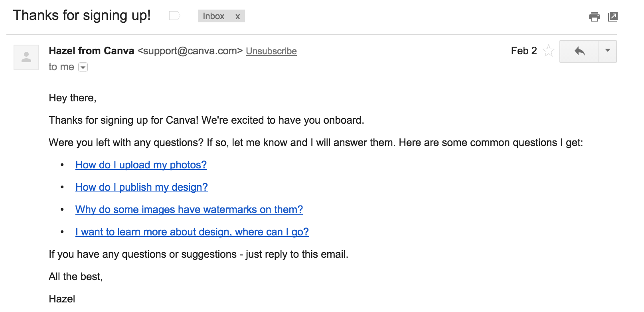The height and width of the screenshot is (312, 644).
Task: Print this email using printer icon
Action: [x=594, y=17]
